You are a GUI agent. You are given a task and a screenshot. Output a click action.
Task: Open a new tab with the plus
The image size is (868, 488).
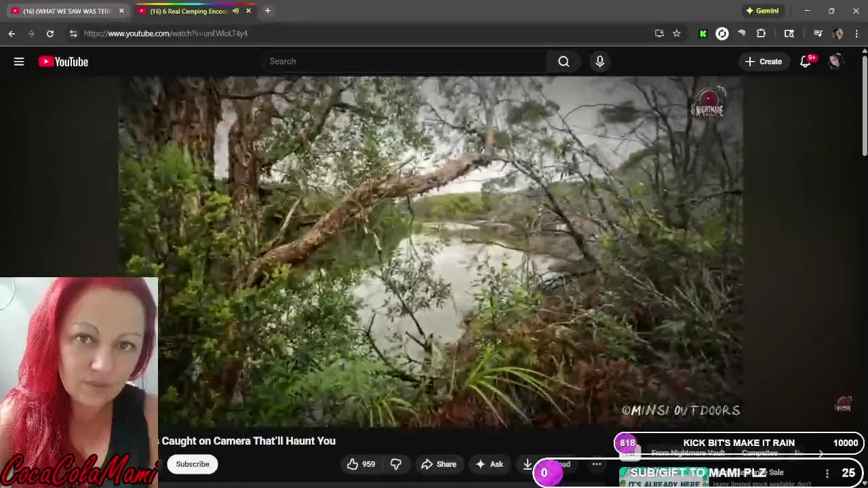pyautogui.click(x=268, y=11)
